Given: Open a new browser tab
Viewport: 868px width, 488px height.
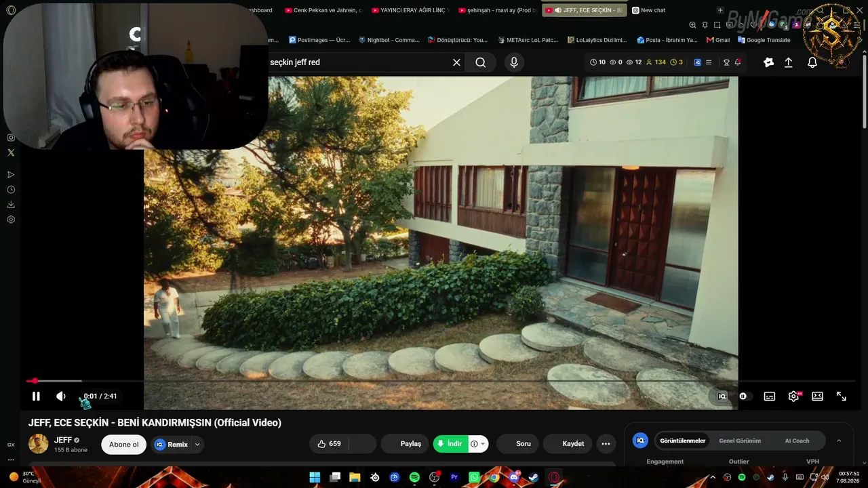Looking at the screenshot, I should [720, 10].
